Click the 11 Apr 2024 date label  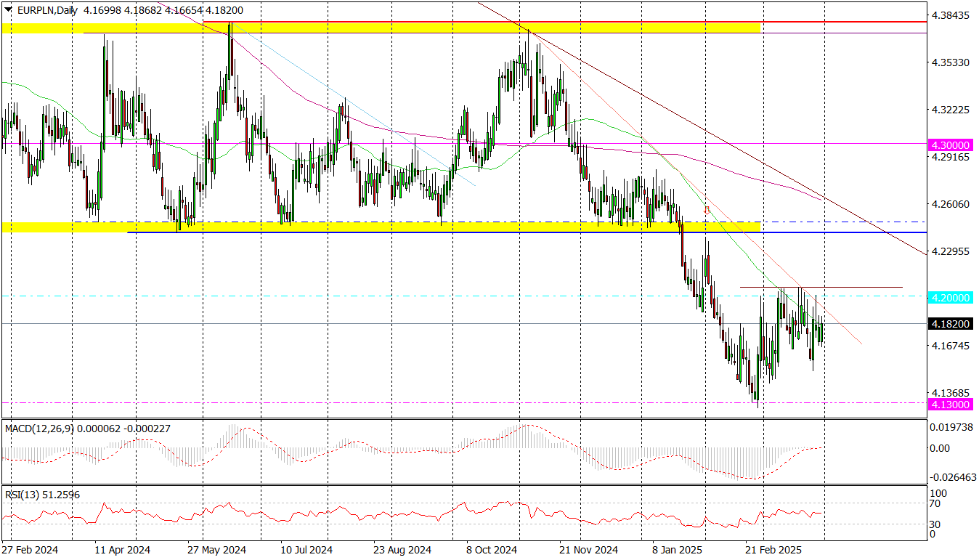pyautogui.click(x=123, y=551)
